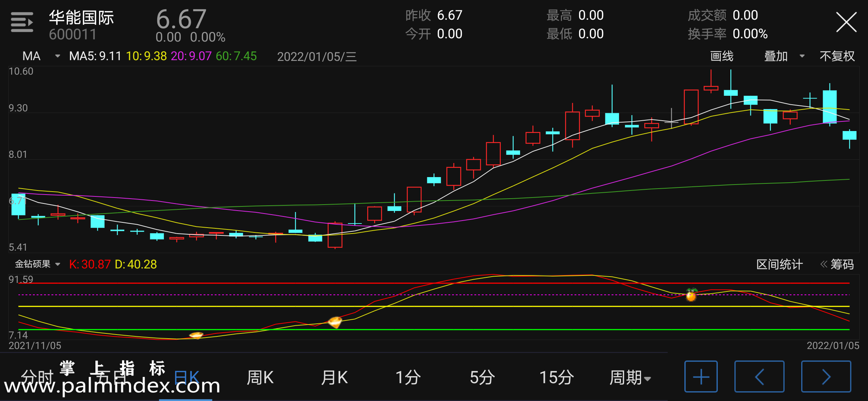Click the 8.01 price axis label

[x=18, y=154]
